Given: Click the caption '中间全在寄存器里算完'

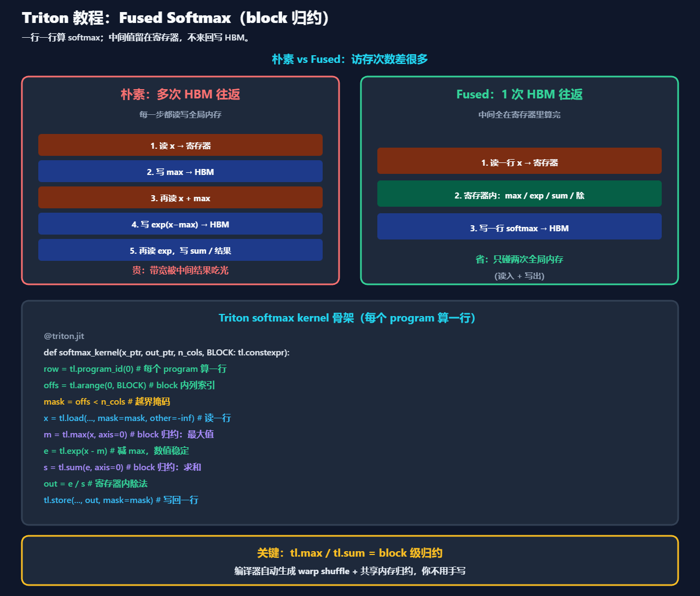Looking at the screenshot, I should (520, 115).
